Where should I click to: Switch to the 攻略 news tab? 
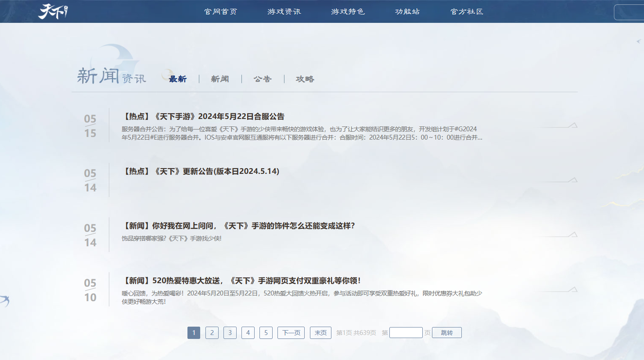coord(305,79)
